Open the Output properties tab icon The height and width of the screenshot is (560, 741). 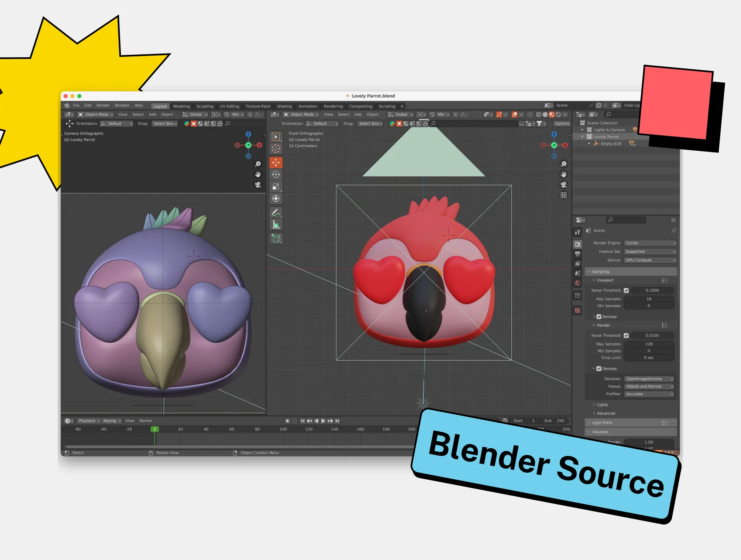(578, 254)
